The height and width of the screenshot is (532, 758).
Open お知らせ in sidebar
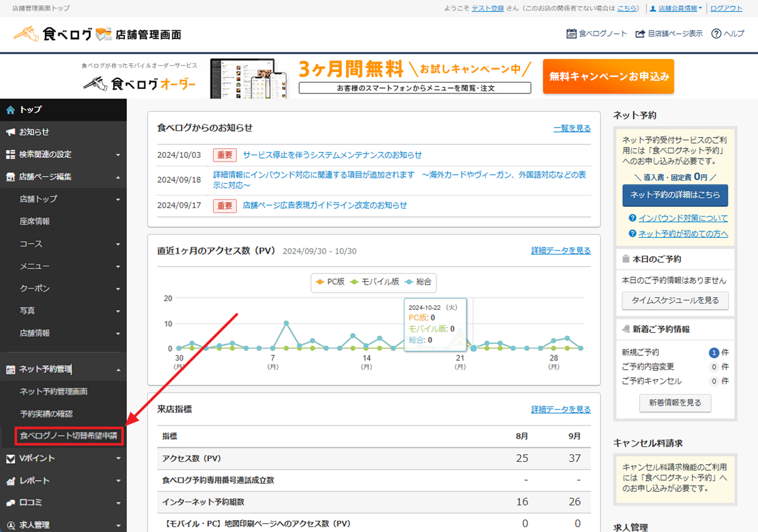(x=63, y=132)
